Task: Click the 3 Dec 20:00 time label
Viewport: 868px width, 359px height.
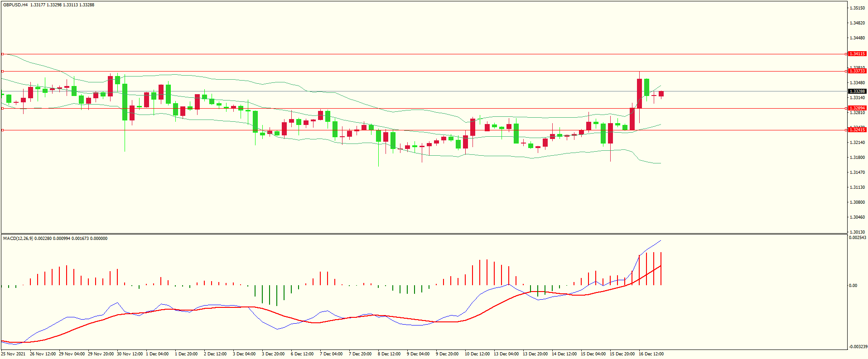Action: (273, 354)
